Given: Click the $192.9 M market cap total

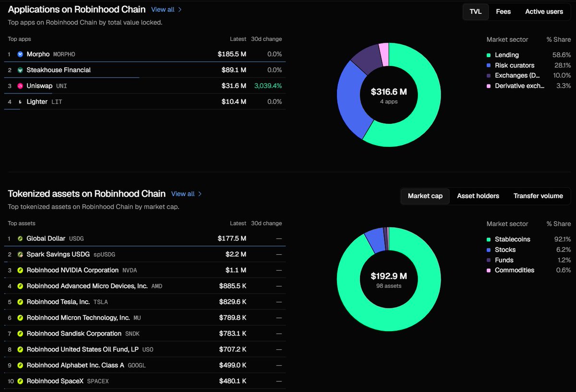Looking at the screenshot, I should click(389, 276).
